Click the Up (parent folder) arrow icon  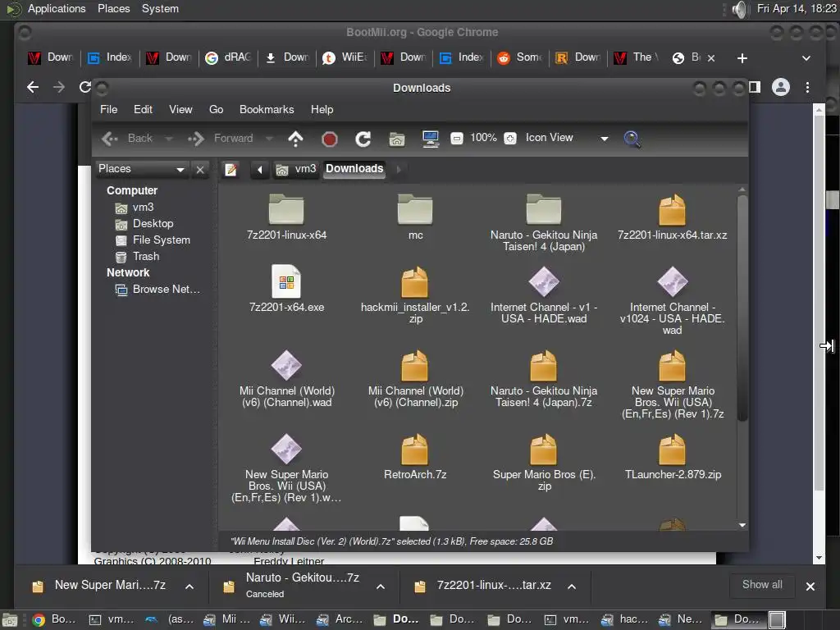click(295, 139)
